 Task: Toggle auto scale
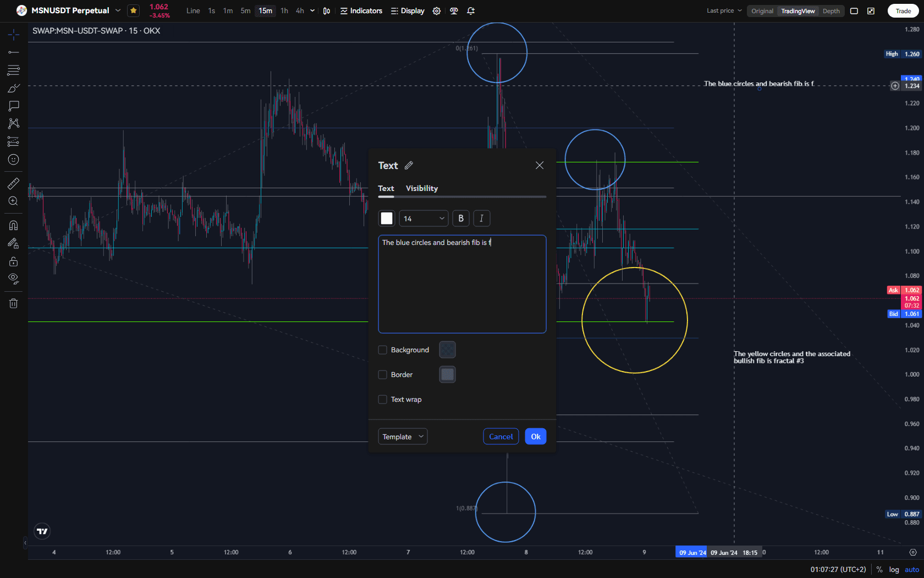point(912,570)
